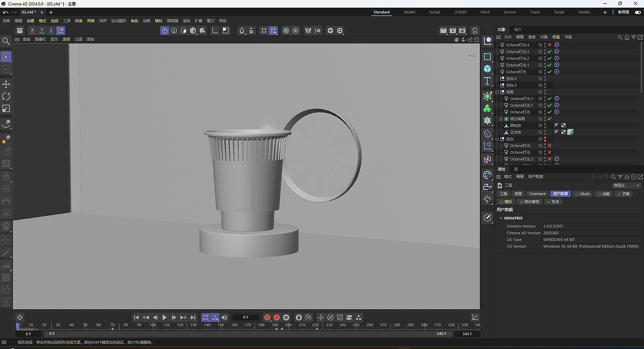Open the 新界面 layout dropdown

click(x=623, y=12)
